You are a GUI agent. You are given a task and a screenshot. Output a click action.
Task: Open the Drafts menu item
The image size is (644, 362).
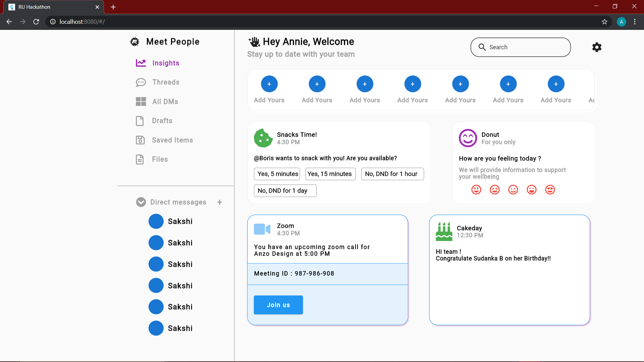[162, 121]
